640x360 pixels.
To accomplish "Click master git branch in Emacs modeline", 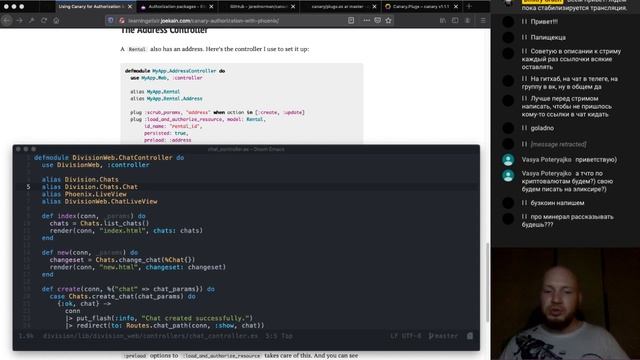I will tap(443, 336).
